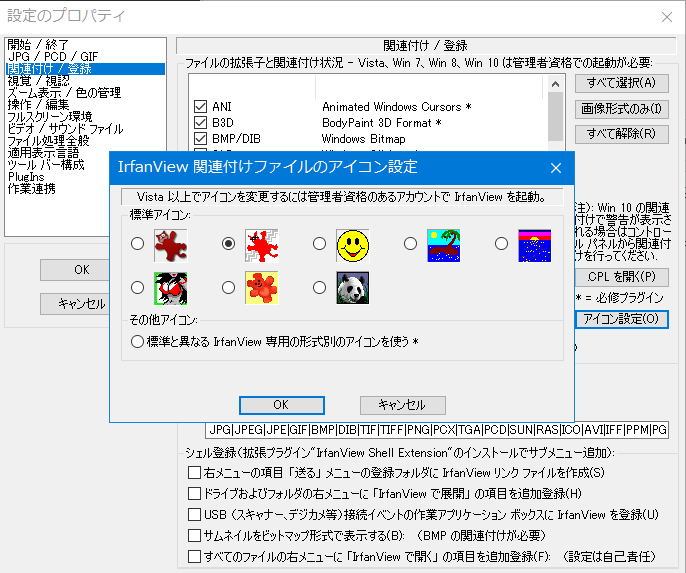686x573 pixels.
Task: Click the dark red cat icon image
Action: [x=171, y=245]
